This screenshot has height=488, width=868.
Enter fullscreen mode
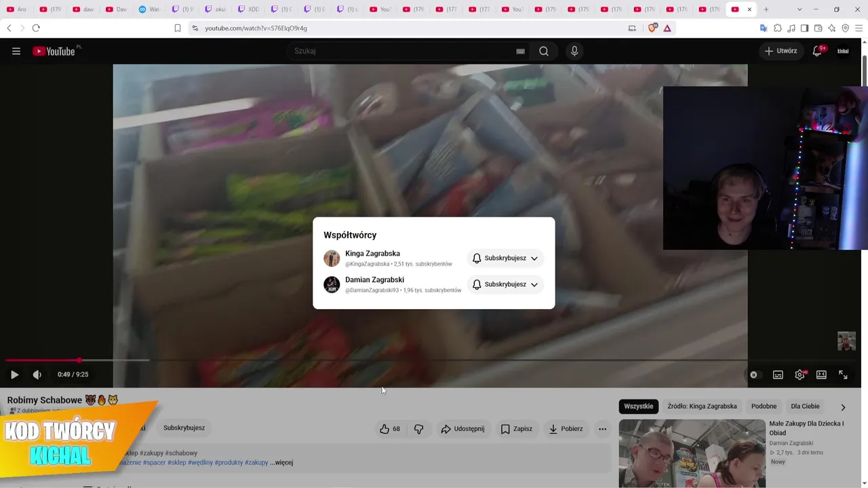[843, 375]
